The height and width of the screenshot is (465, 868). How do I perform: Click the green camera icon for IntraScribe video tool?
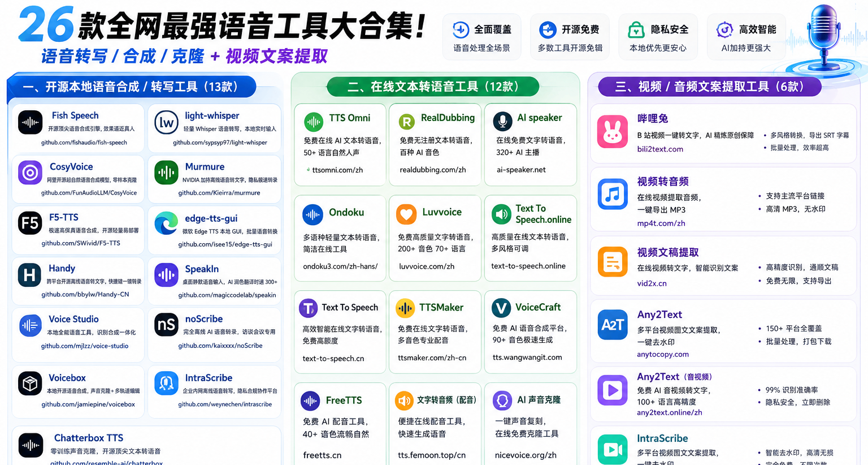pos(613,450)
